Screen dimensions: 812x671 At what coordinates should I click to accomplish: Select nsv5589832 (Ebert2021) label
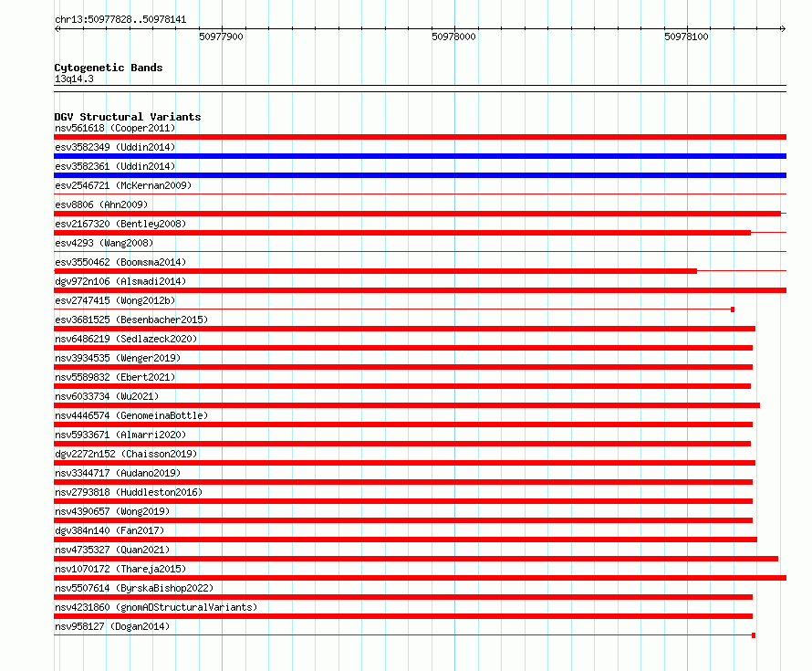point(115,377)
